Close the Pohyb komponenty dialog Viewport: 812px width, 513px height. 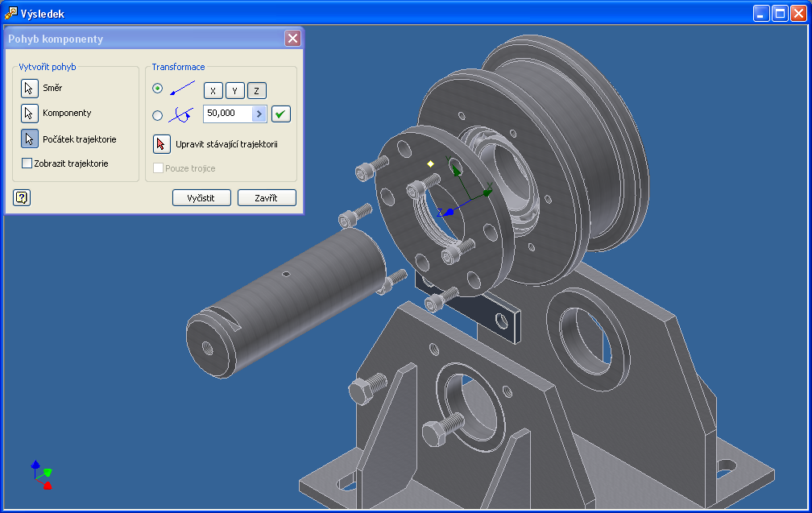click(x=292, y=39)
